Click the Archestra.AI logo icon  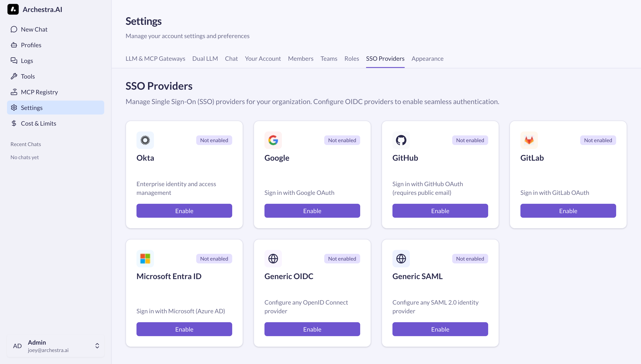click(x=13, y=10)
